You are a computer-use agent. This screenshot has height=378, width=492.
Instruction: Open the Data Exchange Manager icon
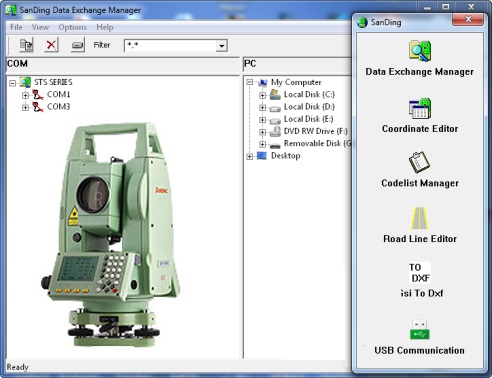[x=420, y=51]
